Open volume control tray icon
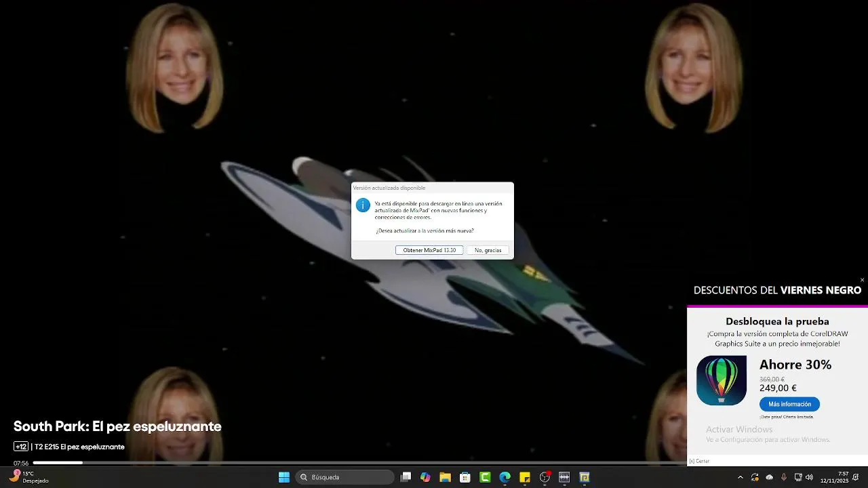868x488 pixels. click(809, 477)
